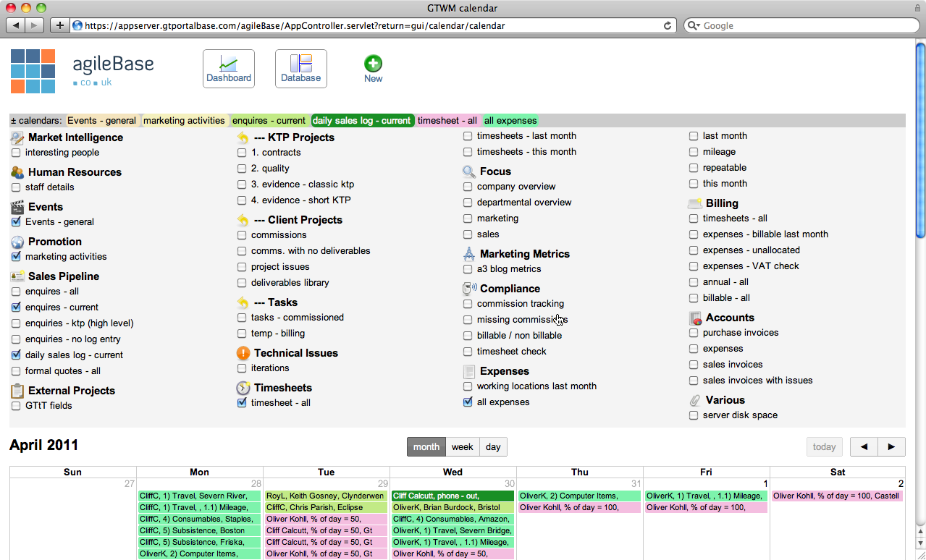Click the daily sales log green swatch
The width and height of the screenshot is (926, 560).
[x=362, y=121]
